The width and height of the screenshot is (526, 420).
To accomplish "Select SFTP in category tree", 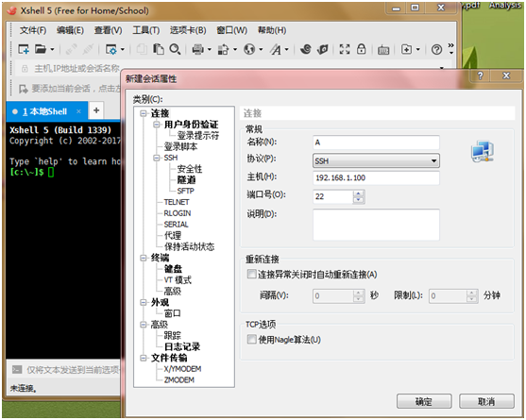I will point(185,191).
